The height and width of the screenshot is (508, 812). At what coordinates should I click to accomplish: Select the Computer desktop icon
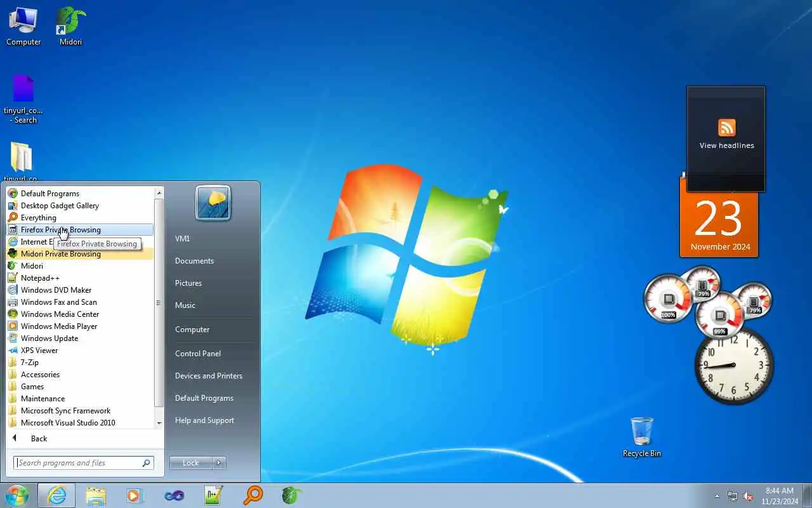click(x=23, y=26)
